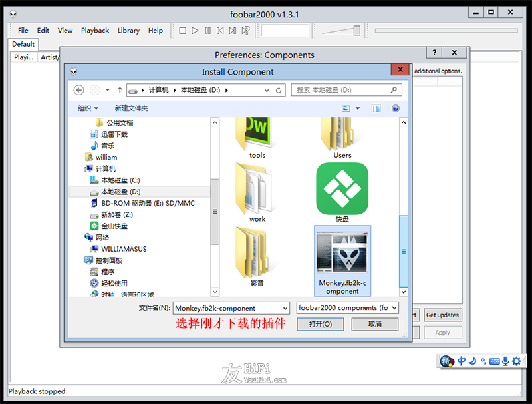Screen dimensions: 532x404
Task: Select BD-ROM drive E: SD/MMC
Action: point(142,204)
